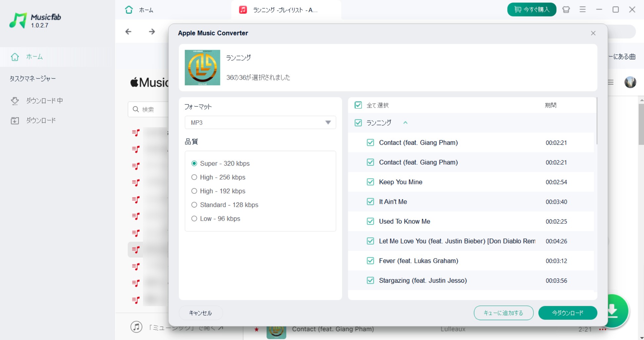Uncheck the Let Me Love You track
The height and width of the screenshot is (340, 644).
(370, 241)
